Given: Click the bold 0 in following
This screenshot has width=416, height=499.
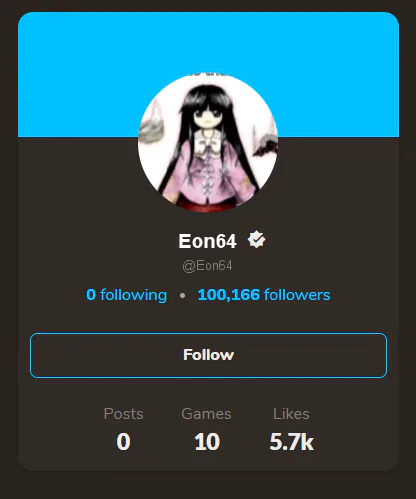Looking at the screenshot, I should coord(91,295).
